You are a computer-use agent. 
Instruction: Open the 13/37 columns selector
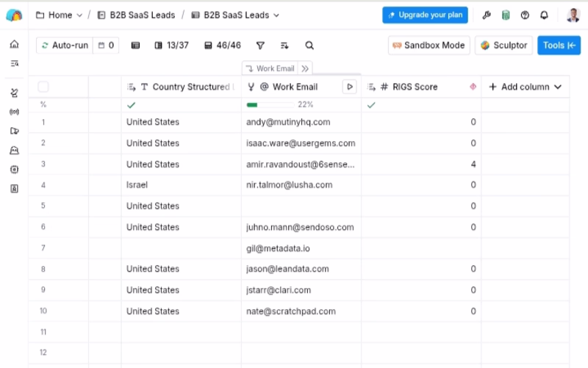(x=171, y=46)
